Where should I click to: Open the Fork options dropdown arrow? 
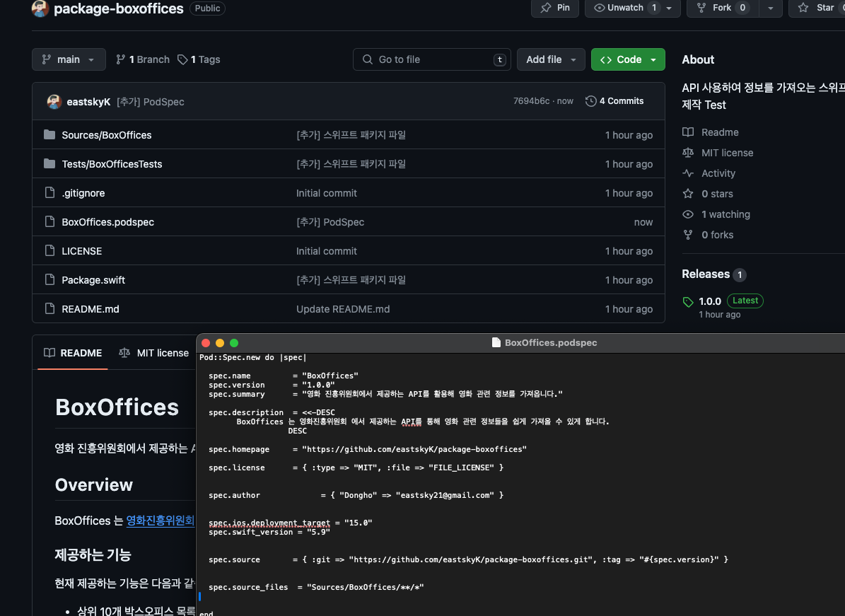tap(770, 8)
